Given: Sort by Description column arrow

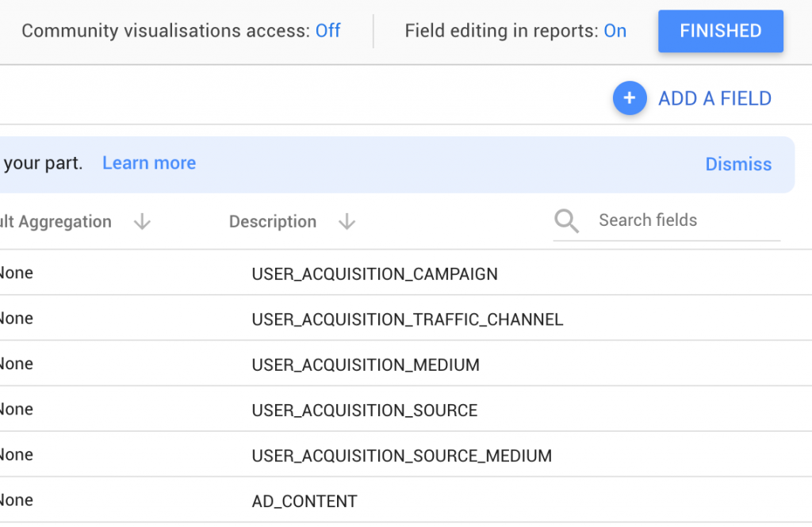Looking at the screenshot, I should click(x=347, y=222).
